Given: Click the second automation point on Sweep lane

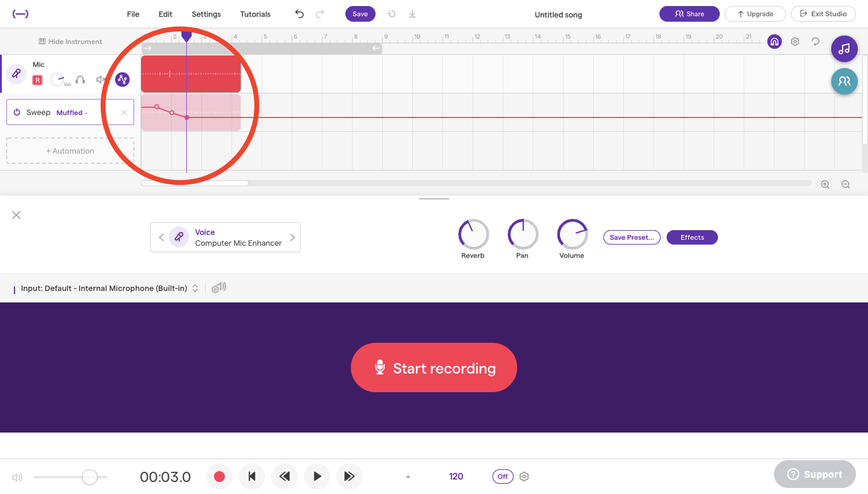Looking at the screenshot, I should (x=172, y=113).
